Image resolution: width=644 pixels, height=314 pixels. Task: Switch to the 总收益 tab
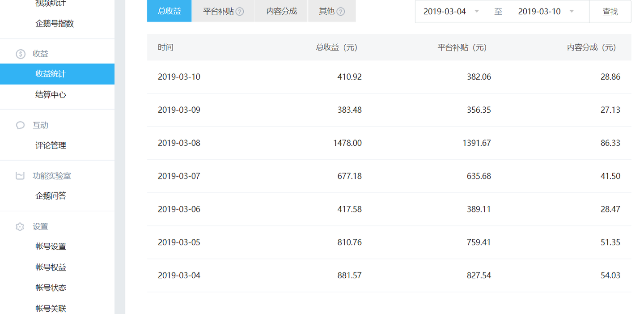169,11
